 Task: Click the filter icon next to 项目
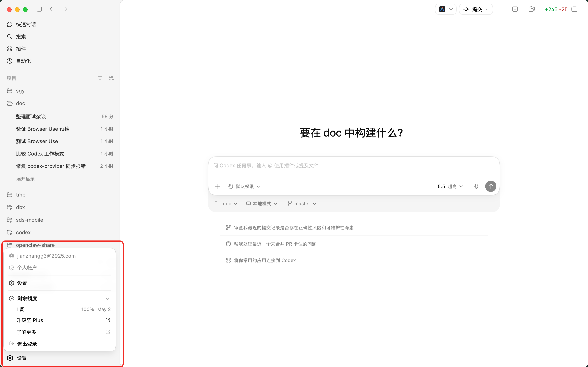click(100, 78)
